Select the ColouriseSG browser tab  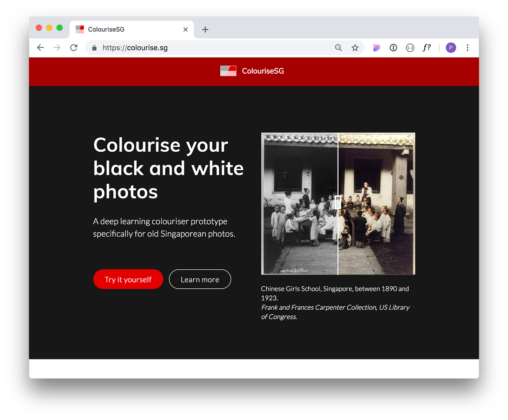(x=131, y=30)
